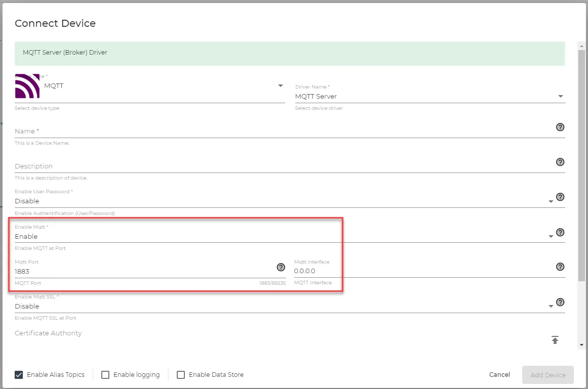The width and height of the screenshot is (588, 389).
Task: Open help for the Name field
Action: pyautogui.click(x=560, y=127)
